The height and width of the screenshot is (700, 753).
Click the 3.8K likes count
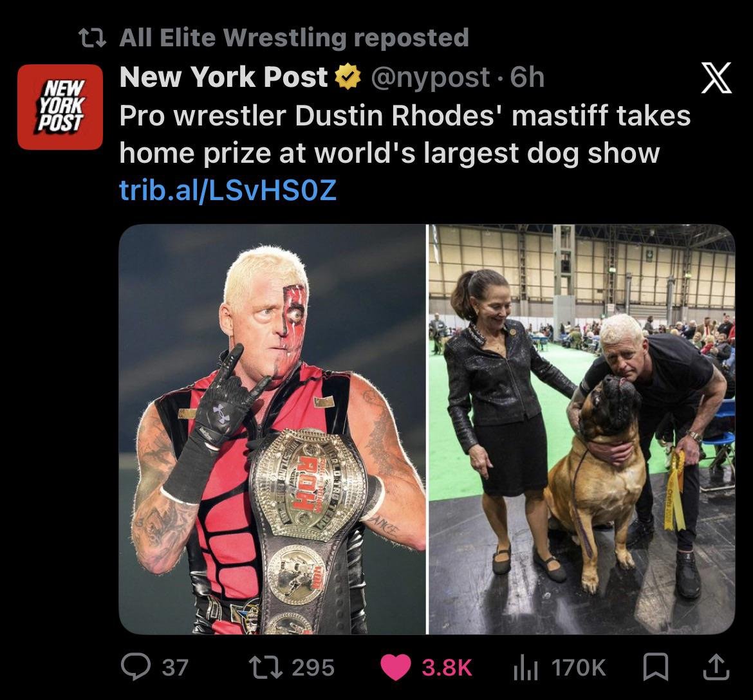click(x=447, y=668)
